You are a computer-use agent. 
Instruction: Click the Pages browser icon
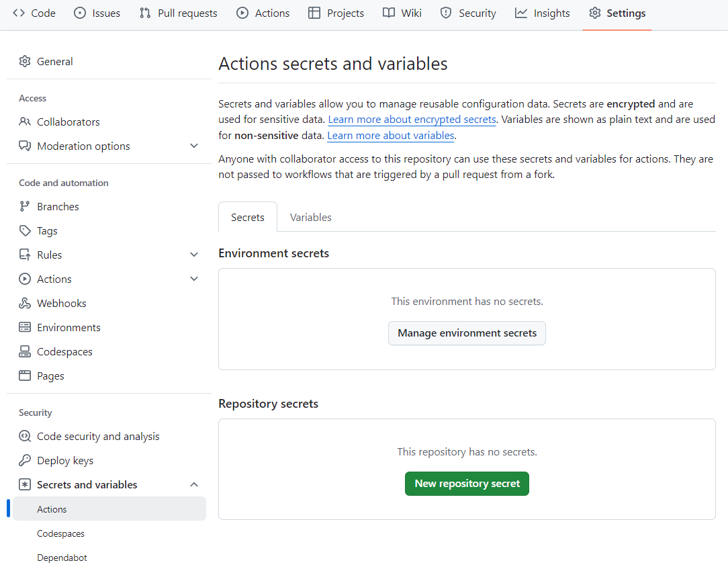[25, 376]
